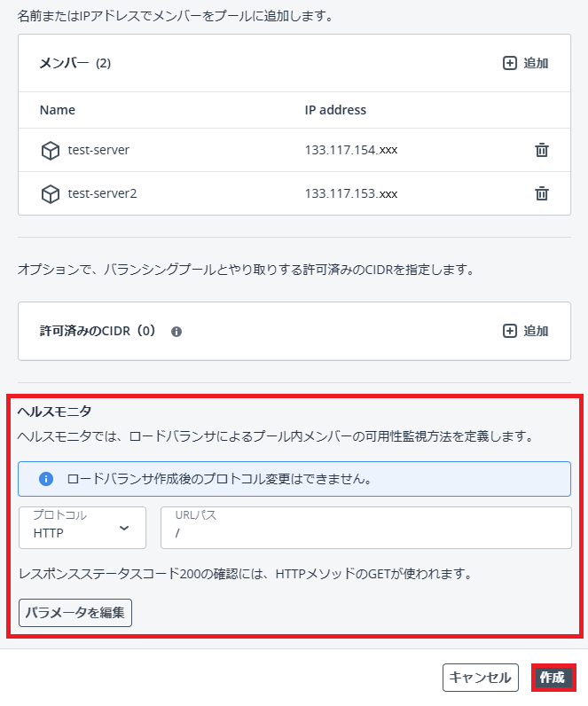Select the test-server member name
588x706 pixels.
(x=98, y=150)
